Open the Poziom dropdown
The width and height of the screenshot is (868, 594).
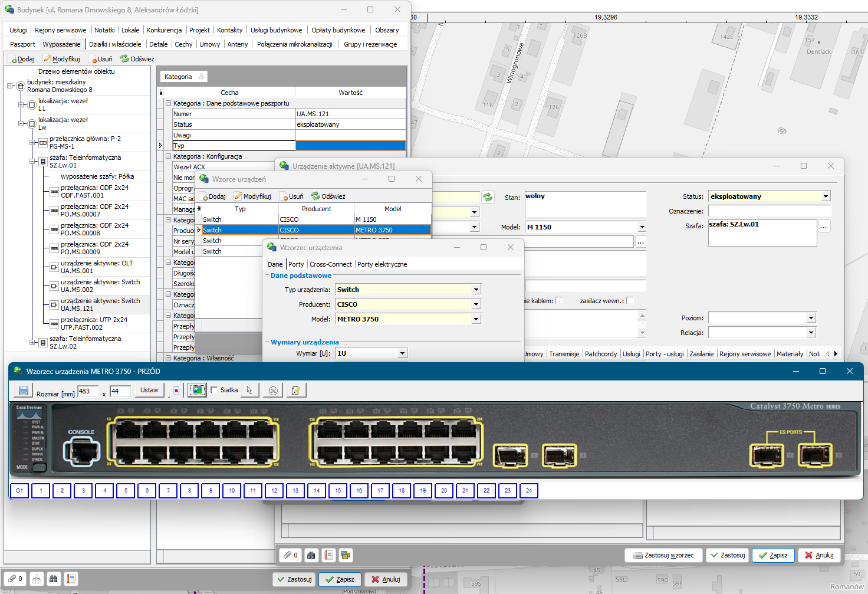coord(811,318)
